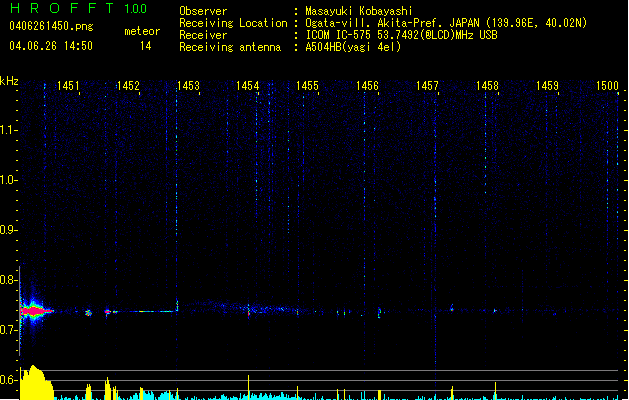The width and height of the screenshot is (629, 400).
Task: Click the 1454 time marker
Action: [x=248, y=86]
